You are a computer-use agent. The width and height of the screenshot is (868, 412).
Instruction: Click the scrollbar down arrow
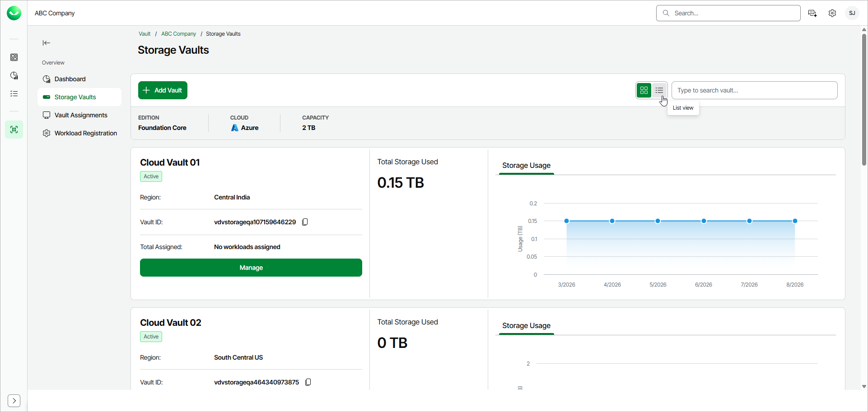(x=864, y=386)
